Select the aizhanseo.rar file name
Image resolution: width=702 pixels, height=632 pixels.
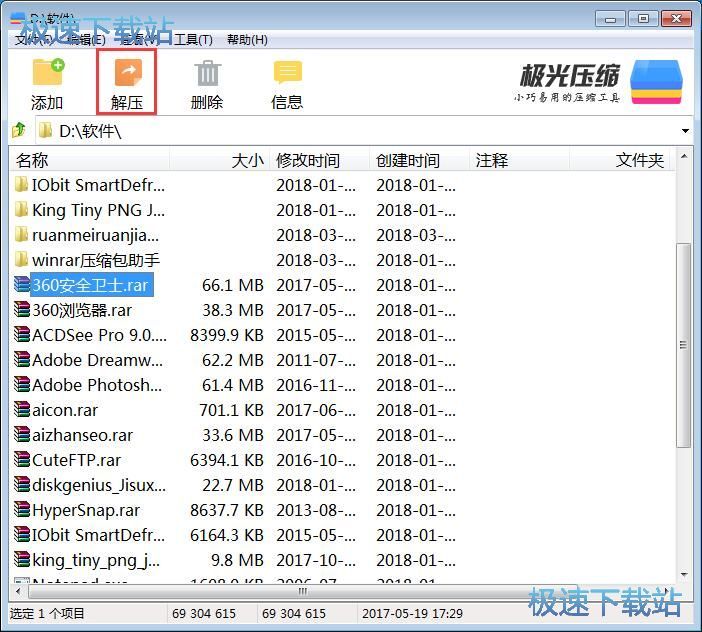tap(82, 435)
